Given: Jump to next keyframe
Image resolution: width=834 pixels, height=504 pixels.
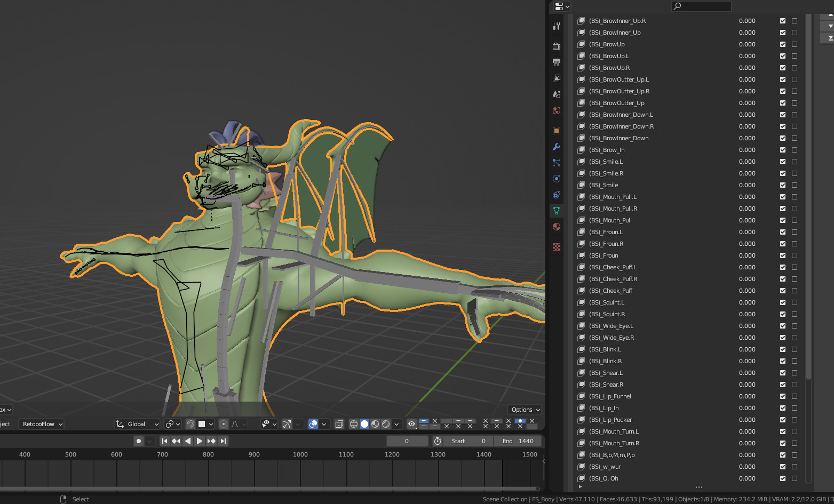Looking at the screenshot, I should click(x=211, y=441).
